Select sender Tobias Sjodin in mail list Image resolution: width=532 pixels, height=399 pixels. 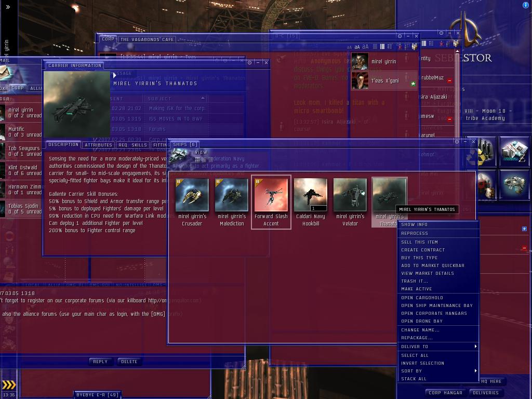tap(21, 209)
